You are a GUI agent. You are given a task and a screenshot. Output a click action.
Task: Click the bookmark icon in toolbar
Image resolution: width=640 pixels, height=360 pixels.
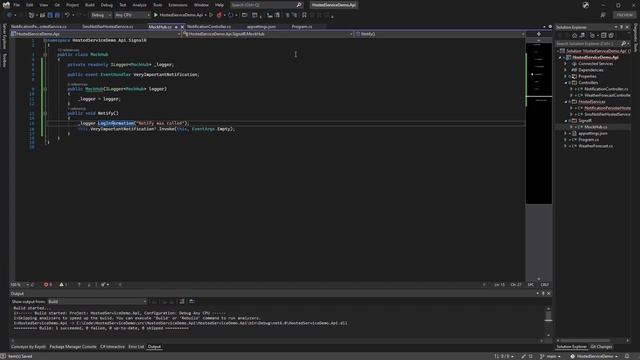point(304,15)
